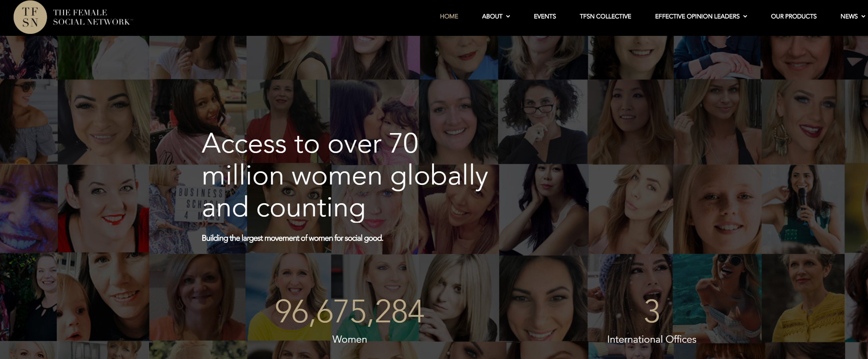Open the Events page

pos(544,16)
